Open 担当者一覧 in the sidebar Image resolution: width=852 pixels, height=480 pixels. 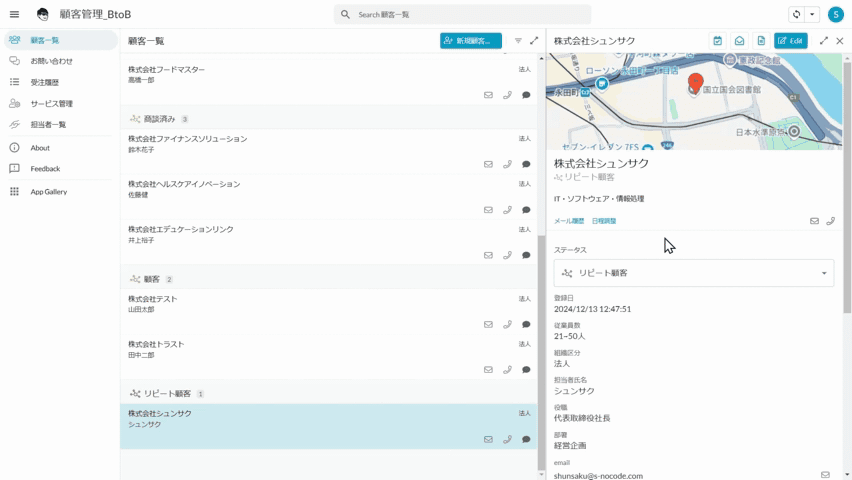(x=60, y=124)
